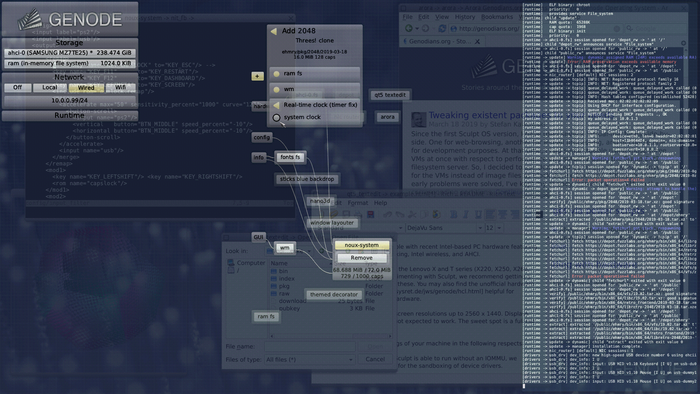This screenshot has width=700, height=394.
Task: Expand the Runtime section header
Action: click(69, 116)
